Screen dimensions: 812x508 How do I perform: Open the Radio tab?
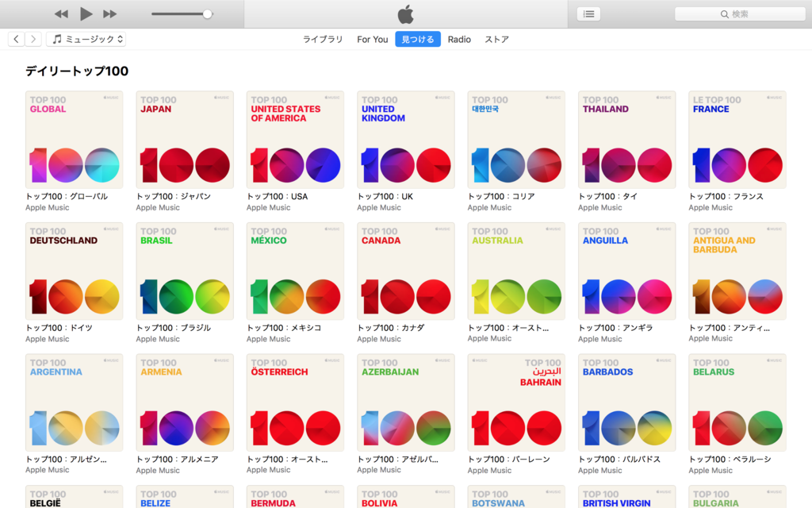[459, 40]
